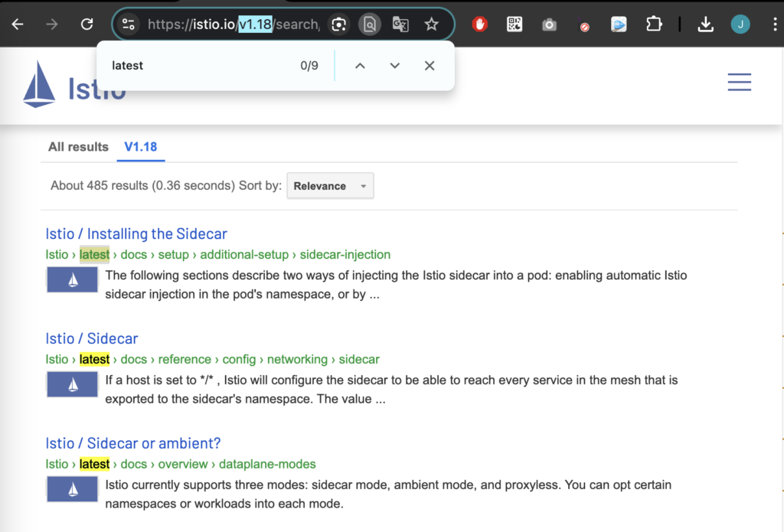Screen dimensions: 784x532
Task: Click the Installing the Sidecar result thumbnail
Action: [73, 279]
